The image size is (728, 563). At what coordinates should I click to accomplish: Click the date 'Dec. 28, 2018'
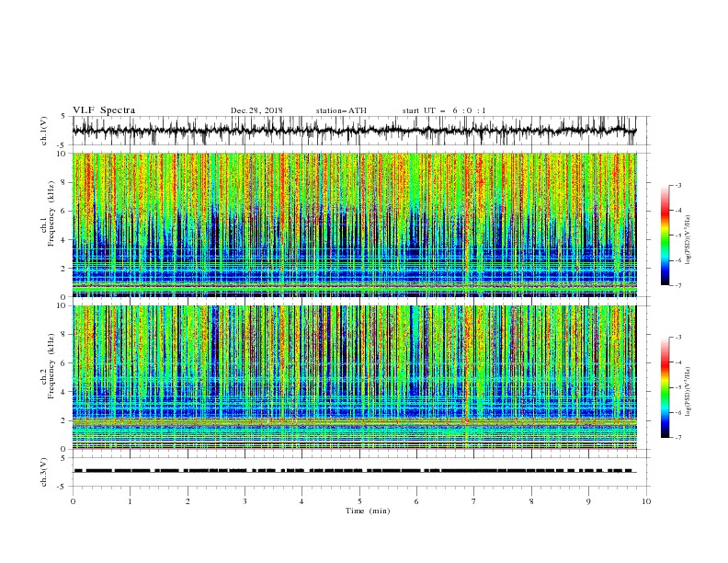point(256,110)
